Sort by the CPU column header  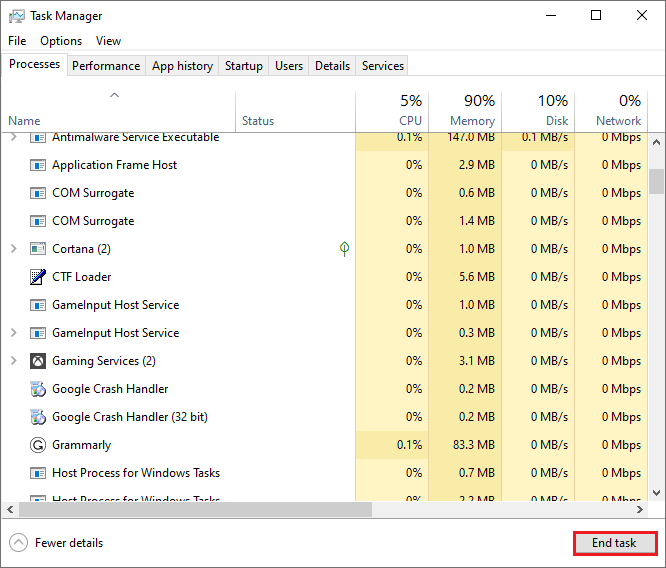pyautogui.click(x=392, y=111)
